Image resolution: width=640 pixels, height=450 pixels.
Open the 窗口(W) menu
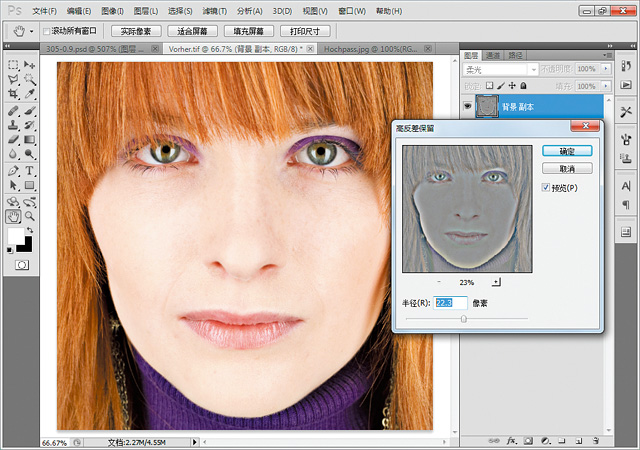click(x=352, y=11)
